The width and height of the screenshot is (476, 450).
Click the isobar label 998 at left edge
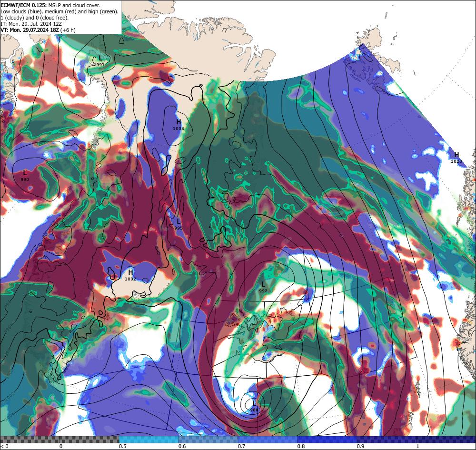7,351
